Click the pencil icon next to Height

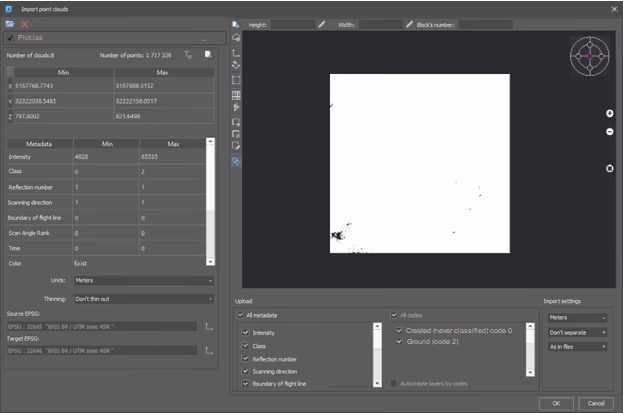pyautogui.click(x=321, y=25)
